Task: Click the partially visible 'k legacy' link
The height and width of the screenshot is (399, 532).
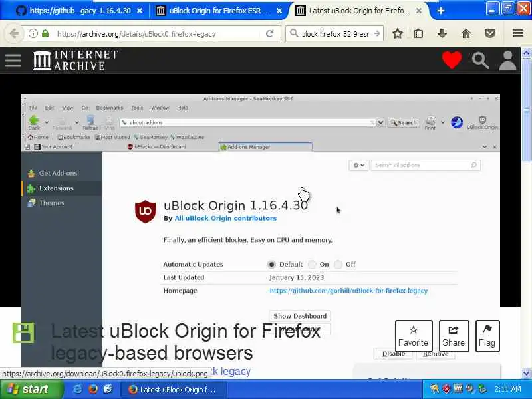Action: [x=230, y=371]
